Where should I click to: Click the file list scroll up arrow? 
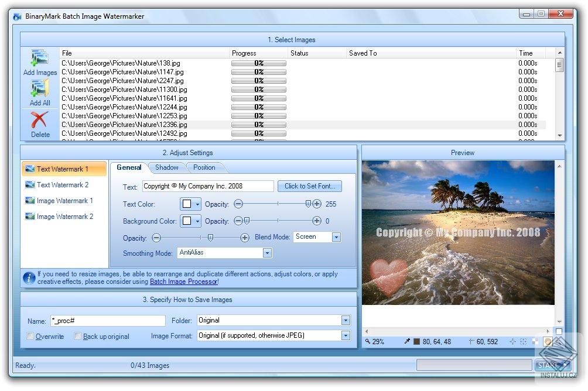[x=559, y=53]
